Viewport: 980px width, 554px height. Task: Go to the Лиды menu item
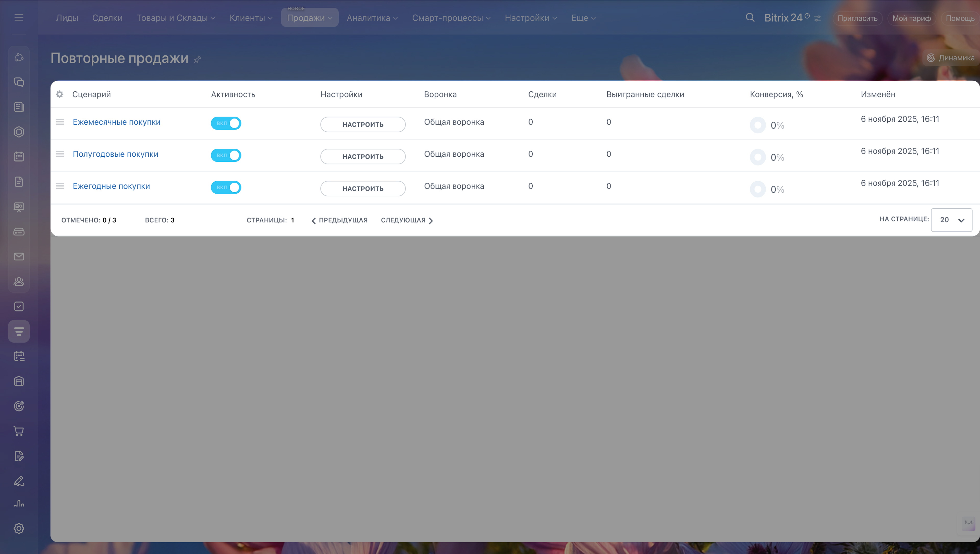tap(67, 18)
